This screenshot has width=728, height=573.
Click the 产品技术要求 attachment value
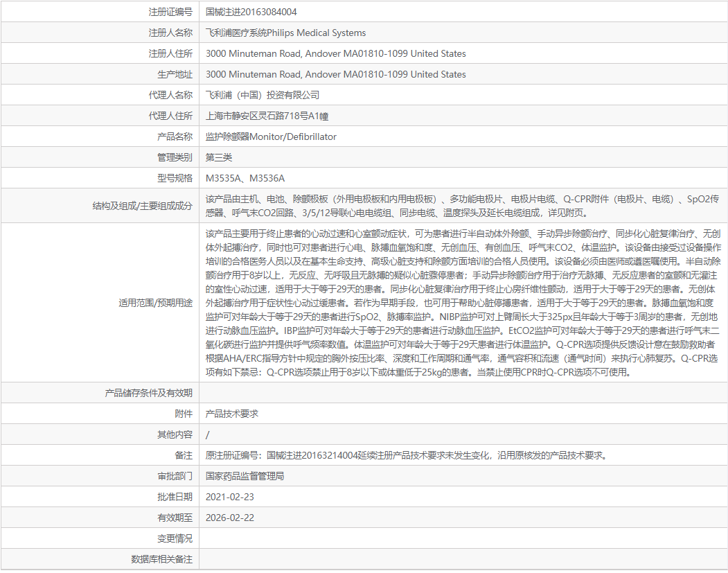coord(231,414)
